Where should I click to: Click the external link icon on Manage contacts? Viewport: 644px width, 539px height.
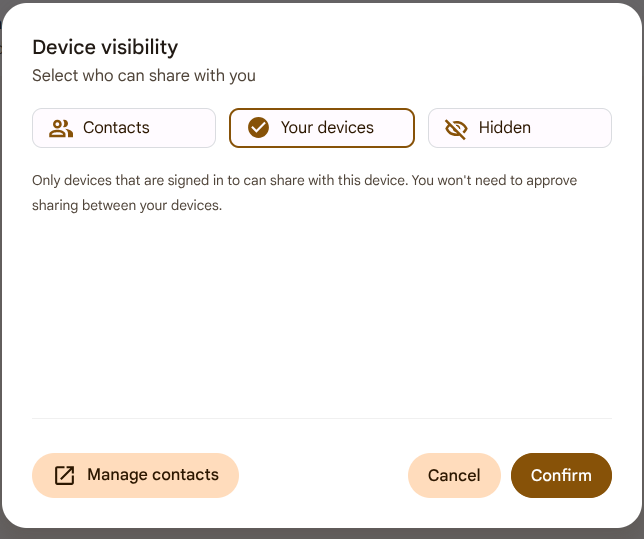click(64, 475)
